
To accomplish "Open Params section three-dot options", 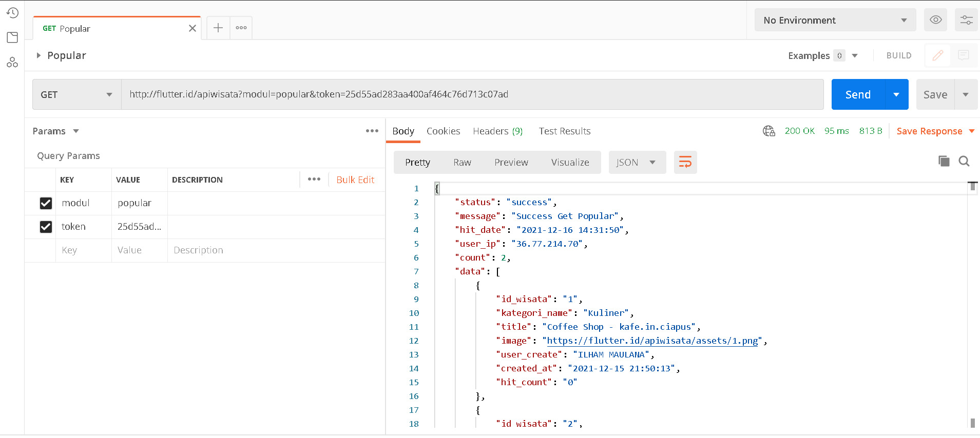I will (x=372, y=131).
